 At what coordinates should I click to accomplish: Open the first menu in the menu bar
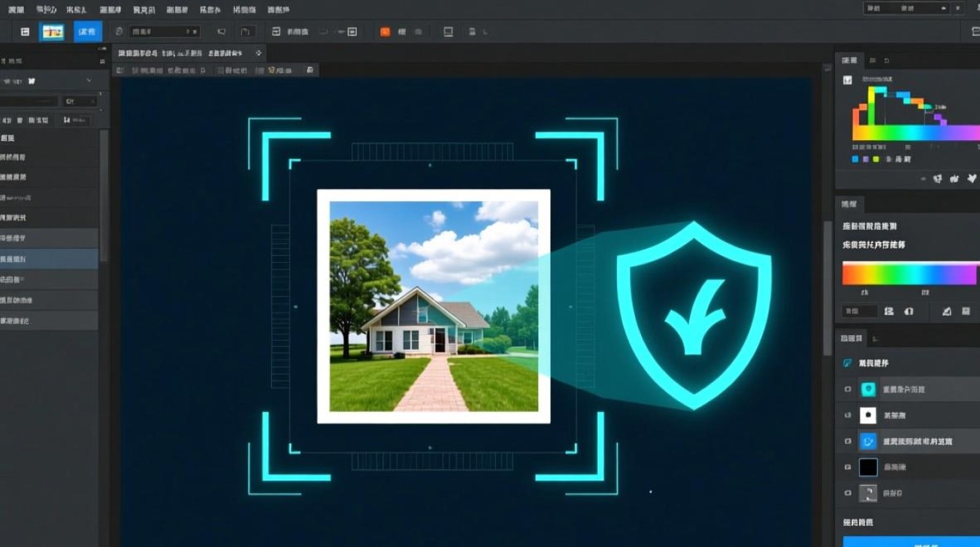(15, 9)
